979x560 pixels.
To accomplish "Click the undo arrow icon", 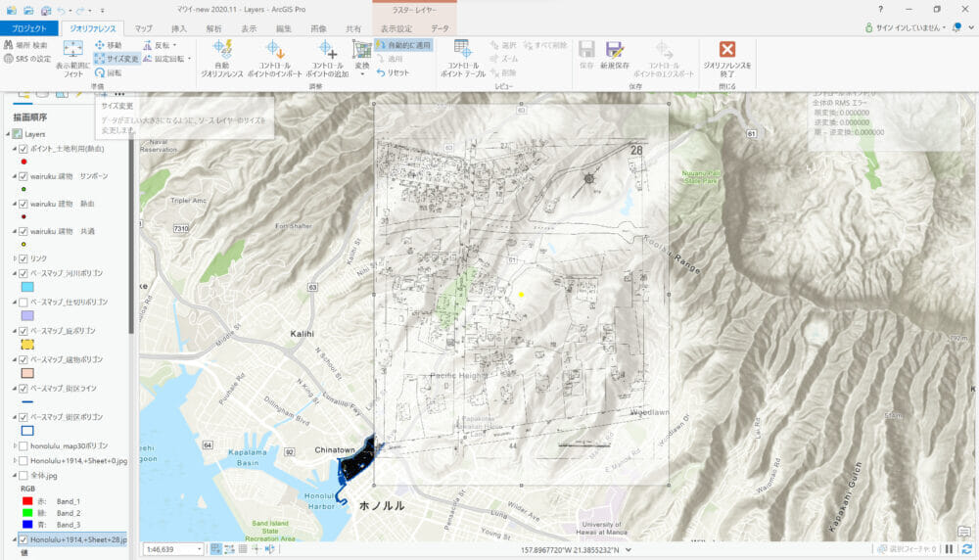I will (61, 10).
